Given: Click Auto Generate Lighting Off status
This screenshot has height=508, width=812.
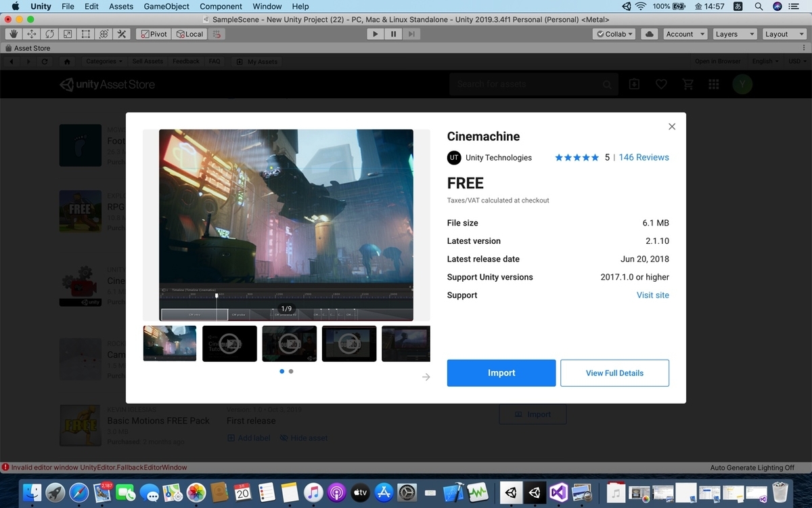Looking at the screenshot, I should 752,467.
